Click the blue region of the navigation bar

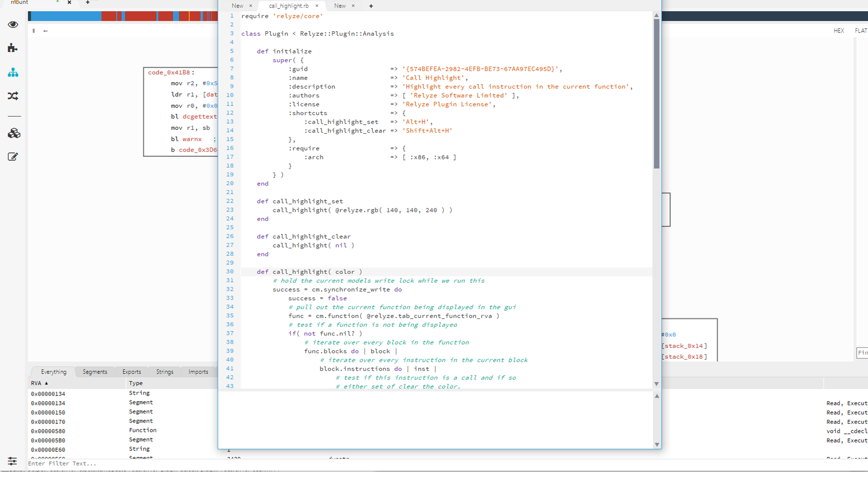pyautogui.click(x=66, y=16)
